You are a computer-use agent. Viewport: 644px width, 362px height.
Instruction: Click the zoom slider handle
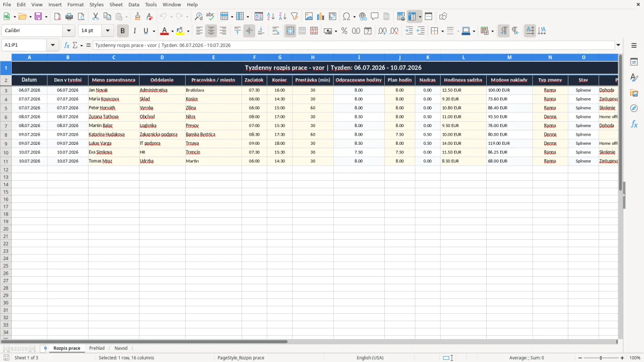click(x=601, y=358)
